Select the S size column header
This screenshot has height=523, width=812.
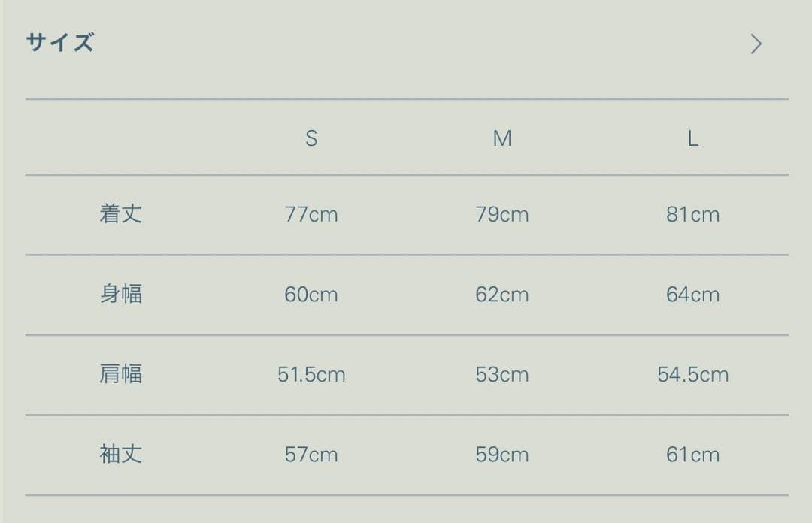point(311,138)
